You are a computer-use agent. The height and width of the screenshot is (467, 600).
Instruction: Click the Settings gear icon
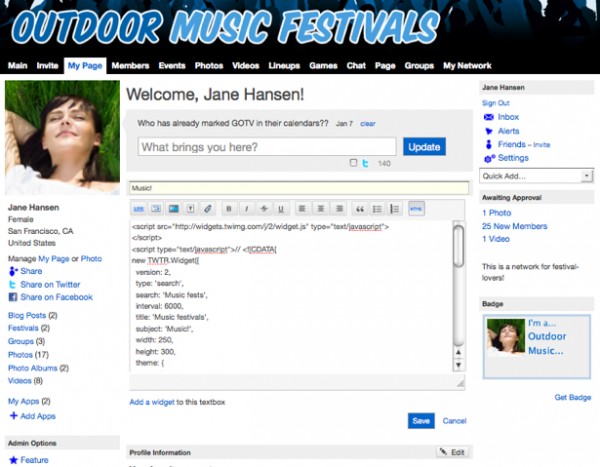tap(489, 158)
